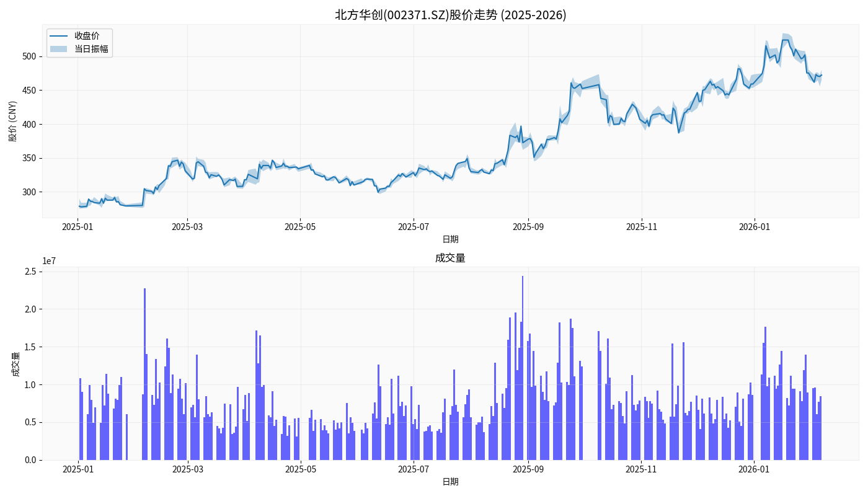Image resolution: width=868 pixels, height=496 pixels.
Task: Click the 当日振幅 shaded swatch in legend
Action: tap(58, 49)
